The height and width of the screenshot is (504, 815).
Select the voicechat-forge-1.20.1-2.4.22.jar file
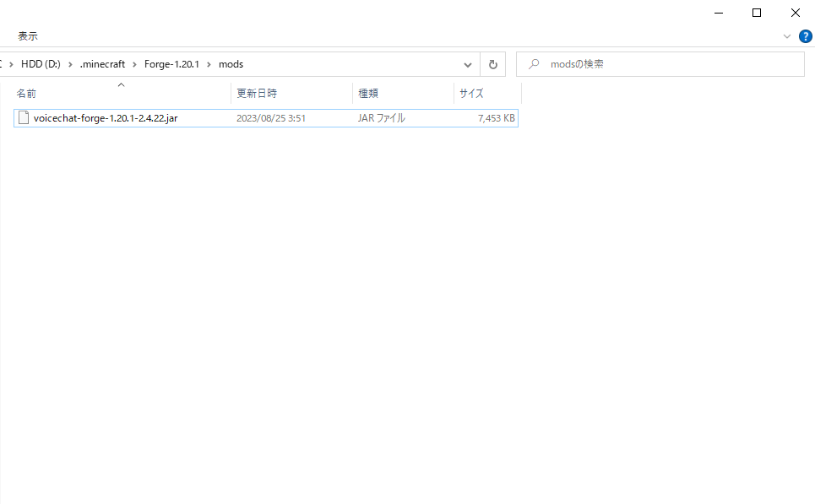pos(106,118)
